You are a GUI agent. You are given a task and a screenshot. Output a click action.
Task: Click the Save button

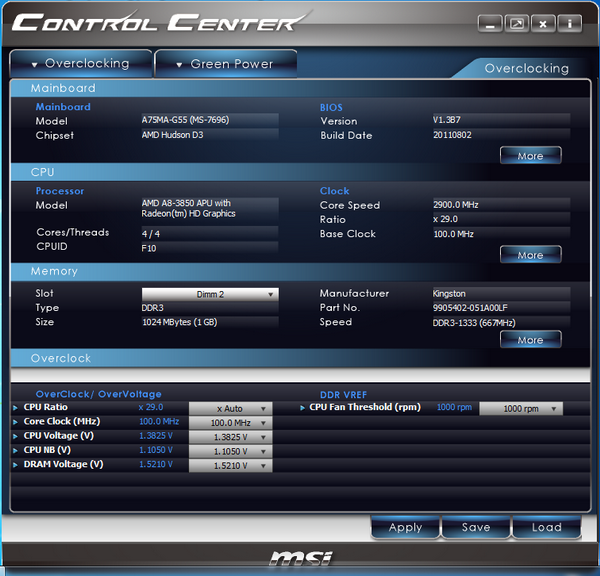coord(476,527)
